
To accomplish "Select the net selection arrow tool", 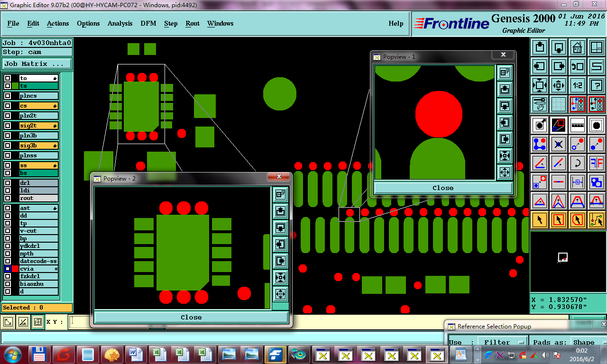I will [x=597, y=220].
